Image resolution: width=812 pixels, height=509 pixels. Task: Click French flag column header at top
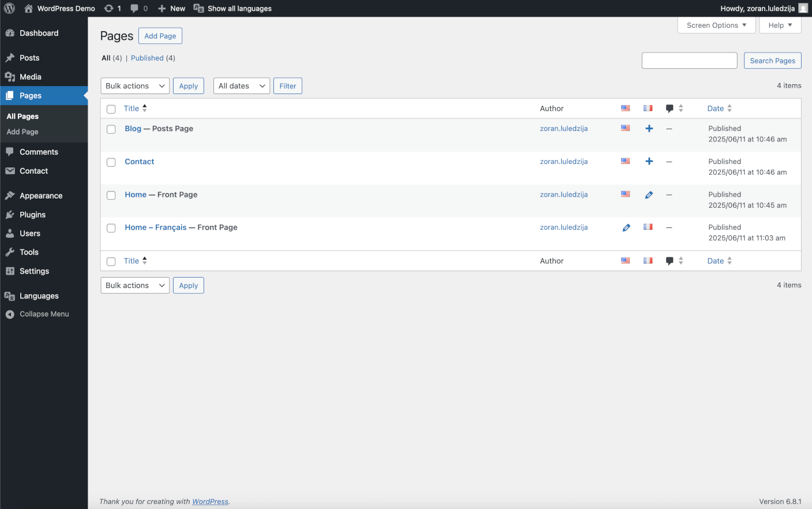[648, 108]
